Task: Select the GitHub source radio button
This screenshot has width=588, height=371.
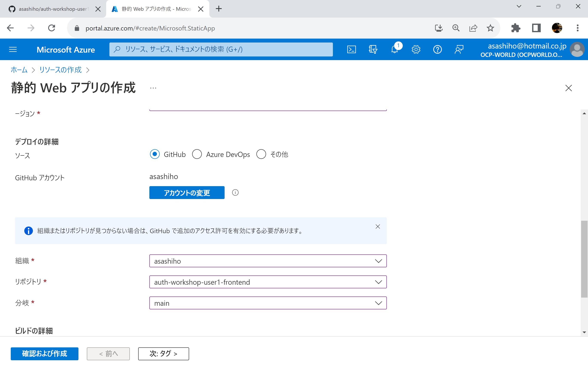Action: (155, 154)
